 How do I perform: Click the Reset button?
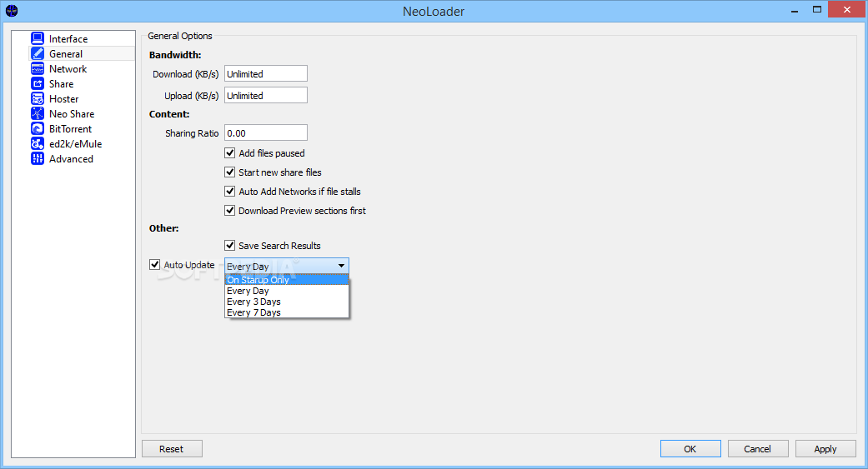click(x=172, y=448)
